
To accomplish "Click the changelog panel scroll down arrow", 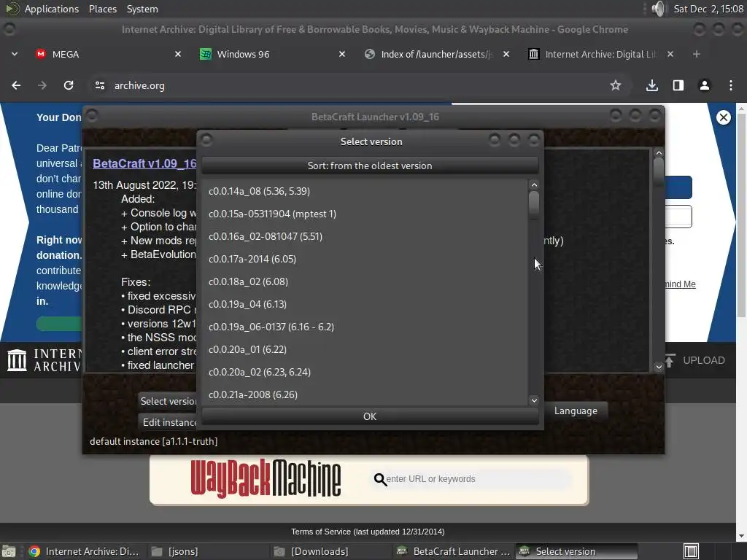I will click(659, 367).
